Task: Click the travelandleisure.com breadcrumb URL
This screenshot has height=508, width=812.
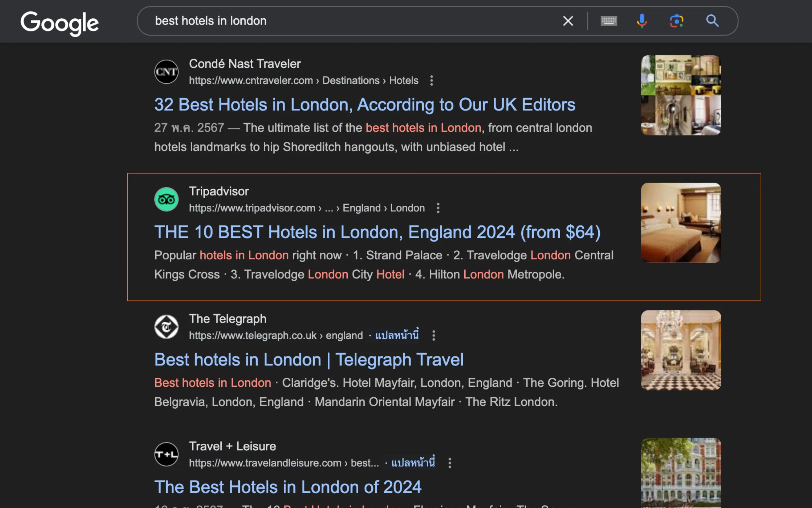Action: coord(284,463)
